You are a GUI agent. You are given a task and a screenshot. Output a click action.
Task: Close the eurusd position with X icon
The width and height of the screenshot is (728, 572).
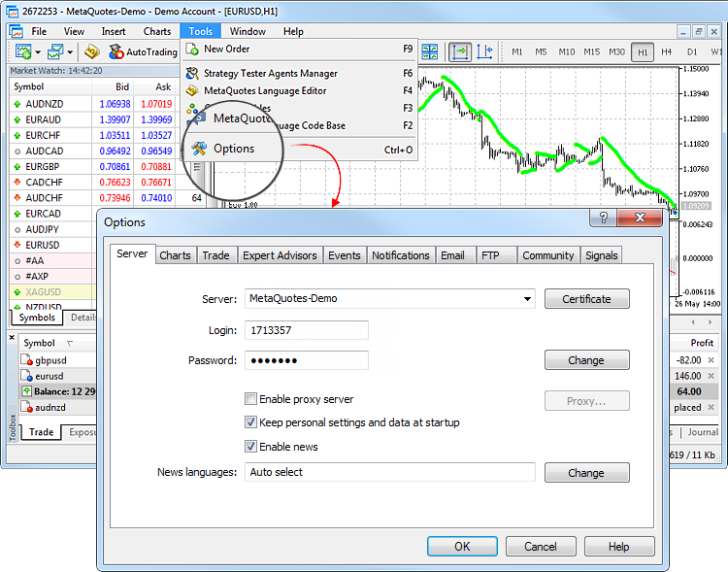pyautogui.click(x=711, y=376)
